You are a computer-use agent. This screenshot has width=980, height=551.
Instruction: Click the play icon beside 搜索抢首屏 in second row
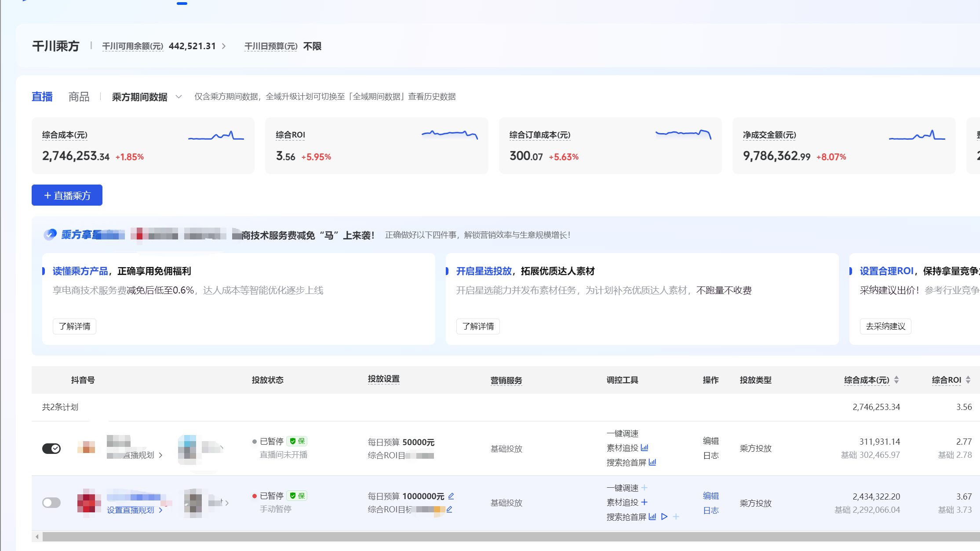[x=664, y=517]
